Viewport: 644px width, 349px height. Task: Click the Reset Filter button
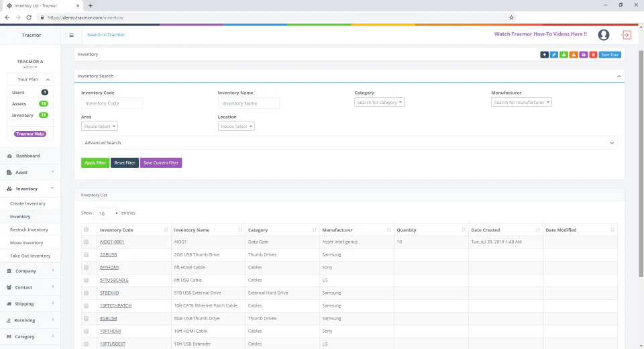pyautogui.click(x=125, y=163)
